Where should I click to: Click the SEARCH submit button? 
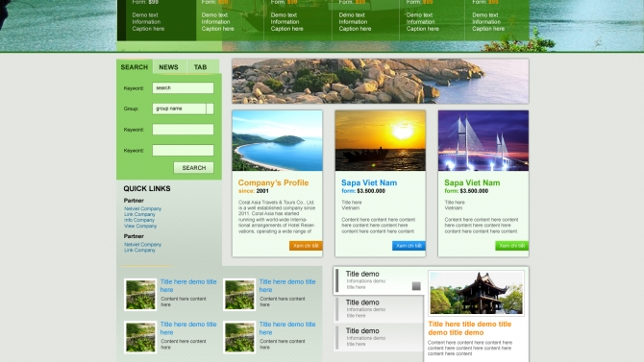pyautogui.click(x=194, y=168)
